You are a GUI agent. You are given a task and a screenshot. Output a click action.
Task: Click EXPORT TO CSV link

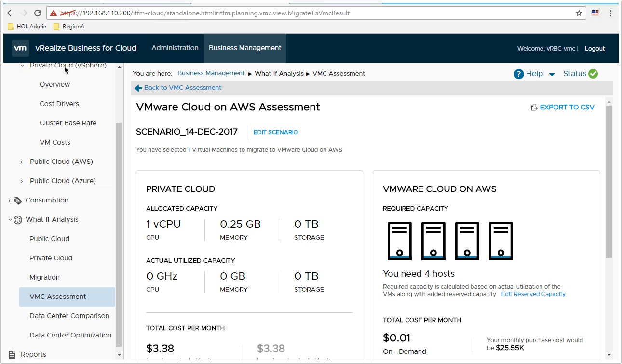(567, 108)
